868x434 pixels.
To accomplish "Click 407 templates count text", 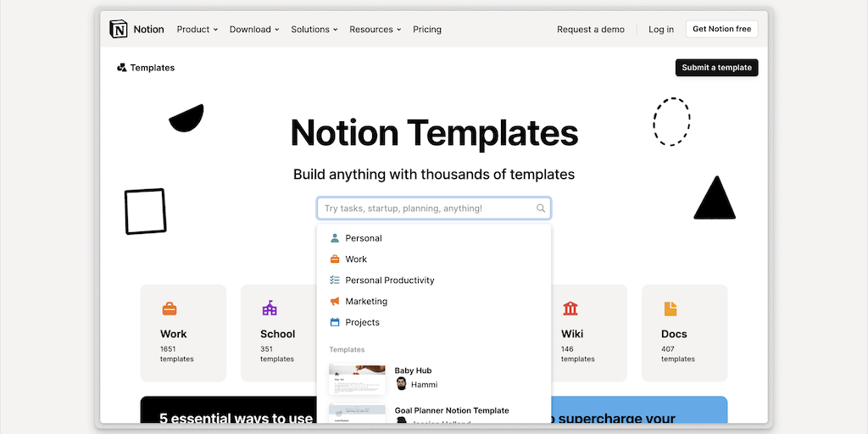I will tap(677, 353).
